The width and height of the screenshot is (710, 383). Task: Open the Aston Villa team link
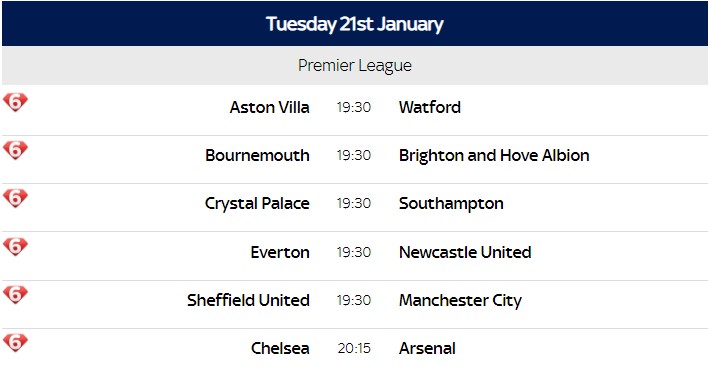[269, 107]
